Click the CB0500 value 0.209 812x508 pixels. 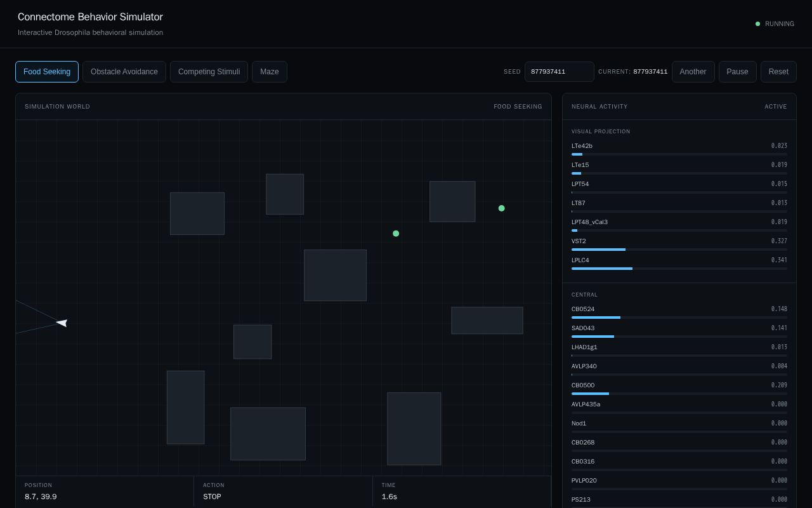pos(779,385)
